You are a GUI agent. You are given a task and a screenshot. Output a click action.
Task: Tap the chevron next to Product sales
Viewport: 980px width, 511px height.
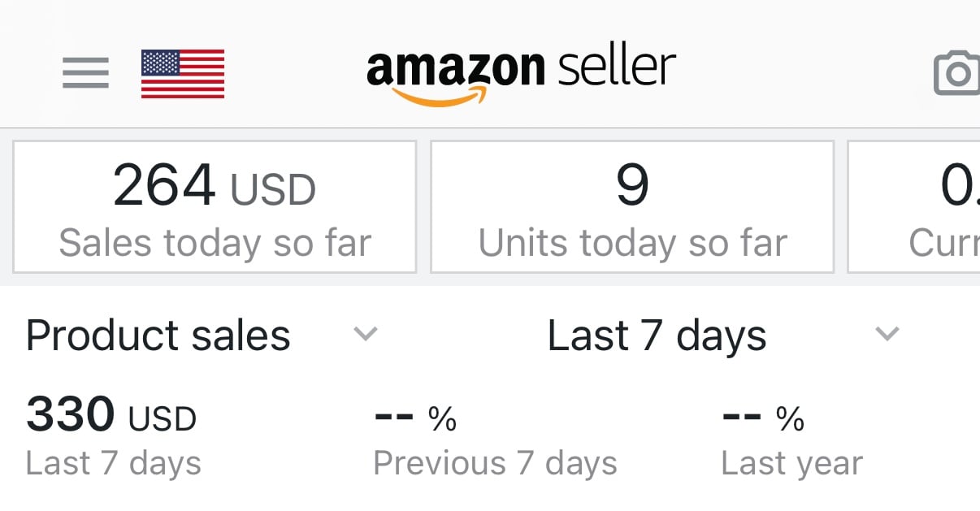click(x=366, y=334)
